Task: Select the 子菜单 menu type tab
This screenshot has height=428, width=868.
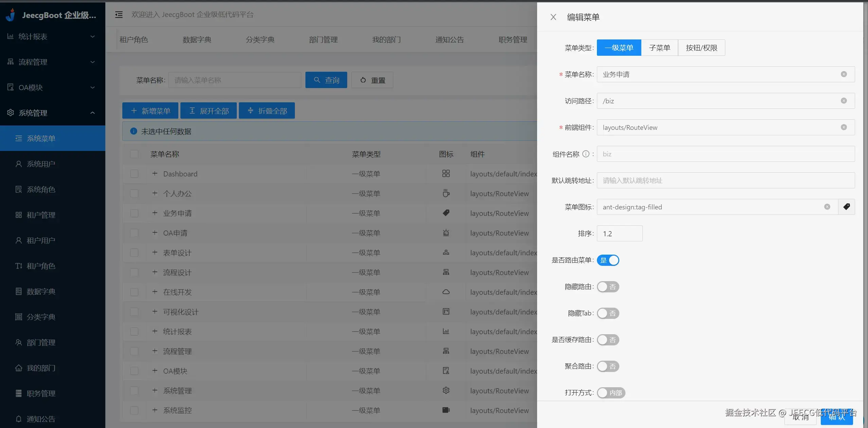Action: [x=659, y=48]
